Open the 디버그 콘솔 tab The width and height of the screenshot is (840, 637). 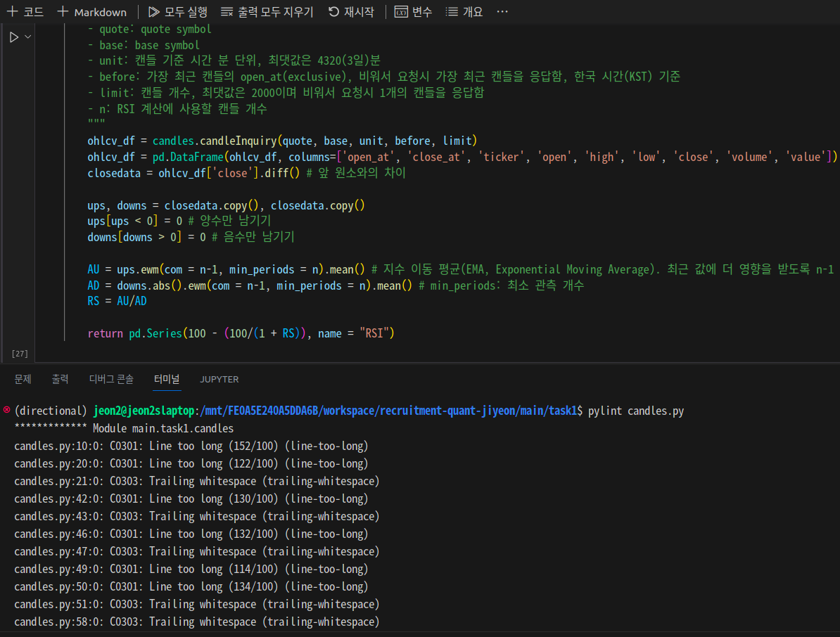111,379
